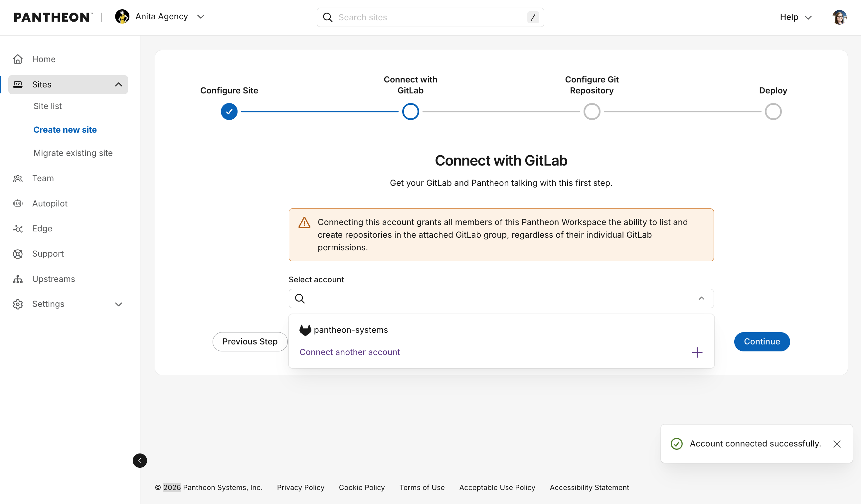Open Migrate existing site
The width and height of the screenshot is (861, 504).
(x=73, y=153)
